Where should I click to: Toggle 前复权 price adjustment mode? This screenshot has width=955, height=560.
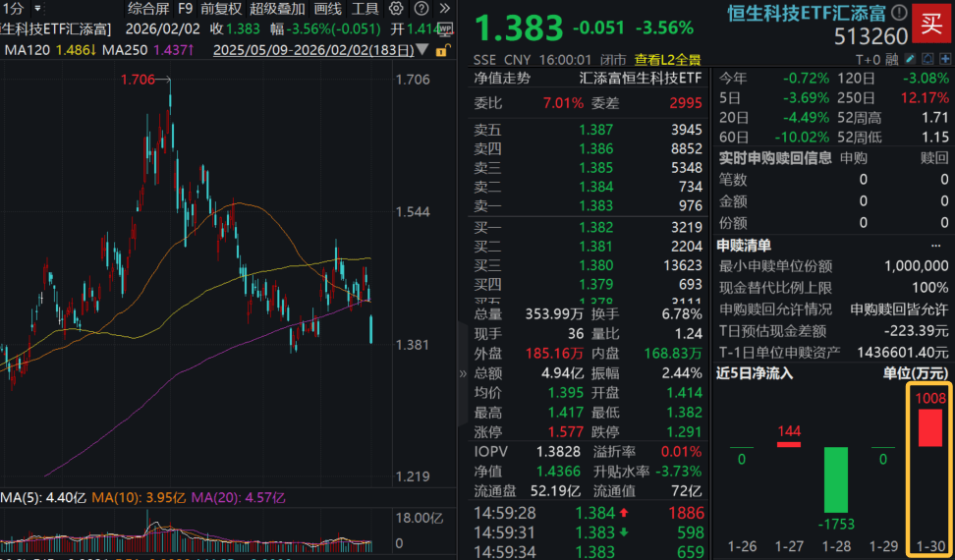[x=221, y=8]
